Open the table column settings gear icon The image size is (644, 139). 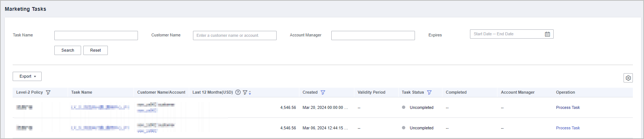coord(628,78)
